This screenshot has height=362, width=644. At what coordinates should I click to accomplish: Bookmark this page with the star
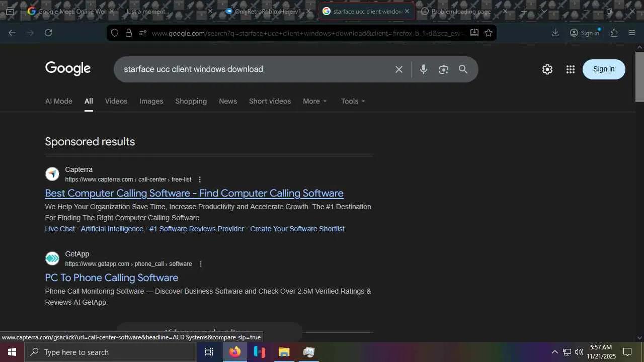click(489, 33)
